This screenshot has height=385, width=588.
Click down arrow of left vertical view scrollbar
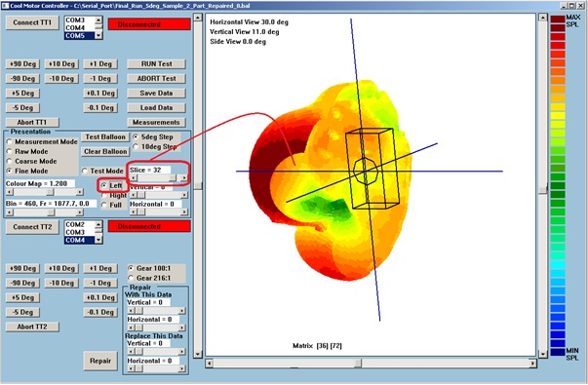198,354
